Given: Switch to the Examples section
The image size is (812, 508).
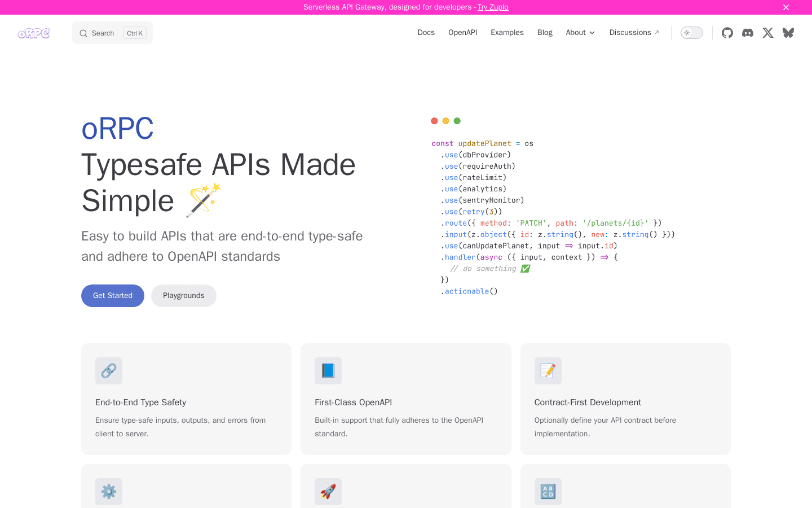Looking at the screenshot, I should (507, 32).
